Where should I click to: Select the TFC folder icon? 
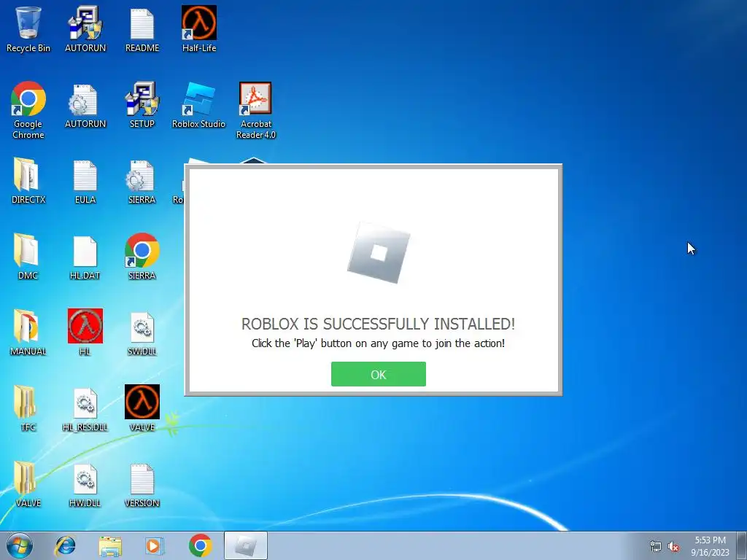pyautogui.click(x=28, y=408)
